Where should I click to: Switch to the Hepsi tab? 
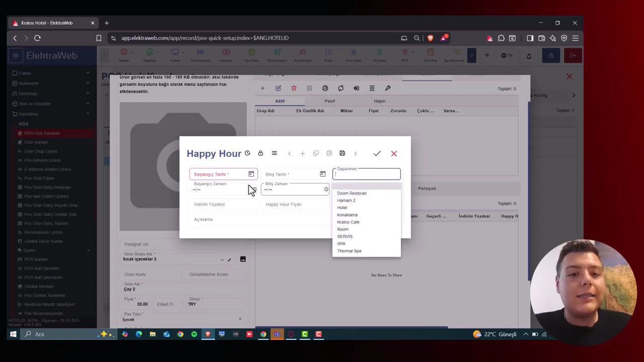point(379,101)
